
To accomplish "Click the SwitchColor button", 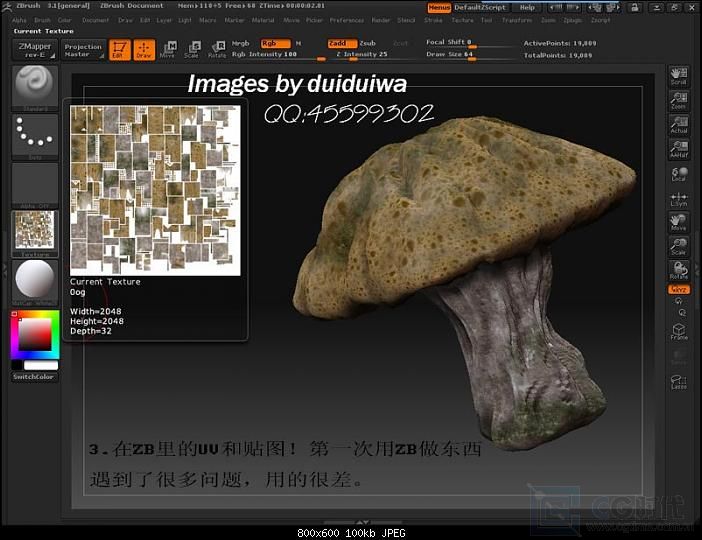I will [34, 377].
